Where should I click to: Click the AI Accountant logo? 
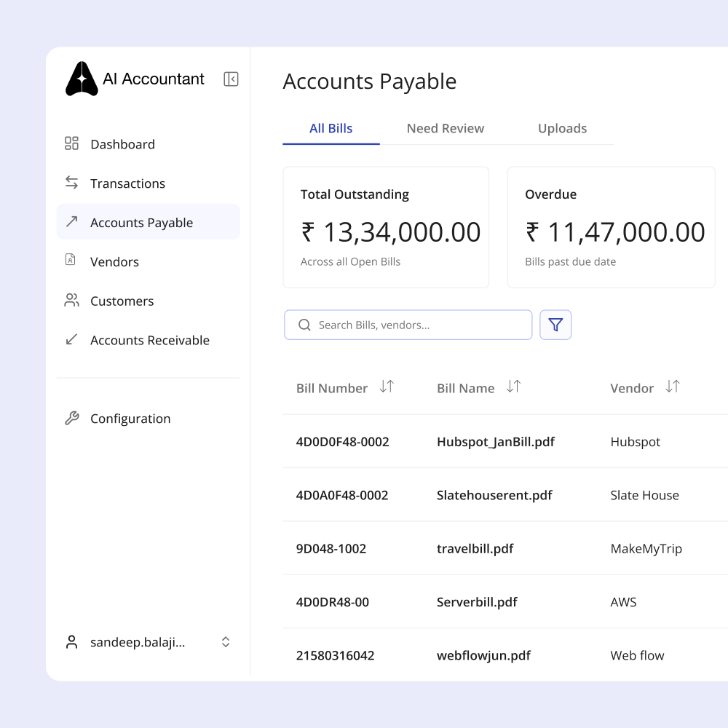point(82,79)
